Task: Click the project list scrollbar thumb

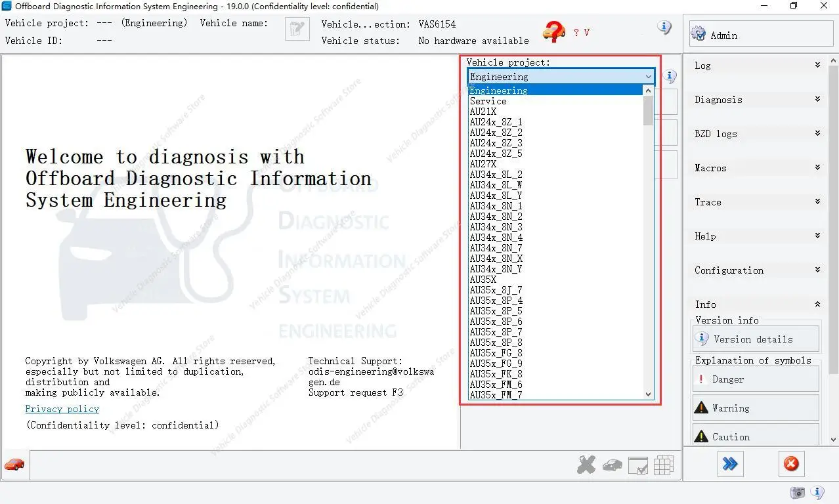Action: tap(649, 110)
